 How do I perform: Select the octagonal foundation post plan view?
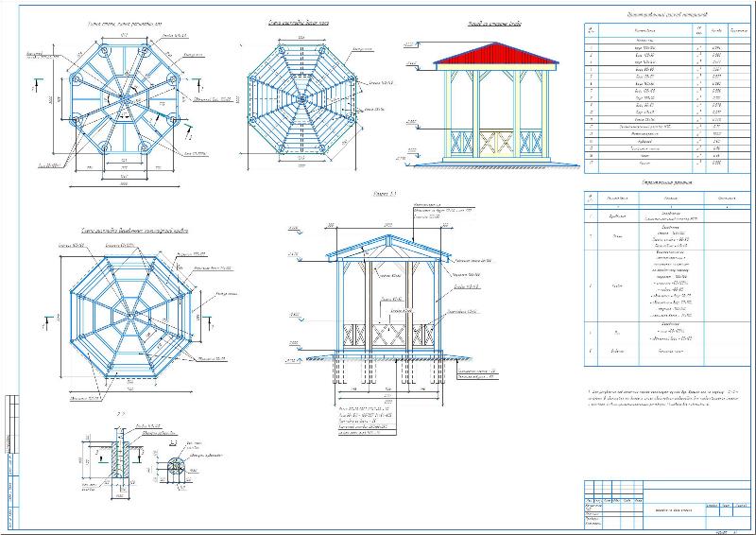[x=125, y=99]
